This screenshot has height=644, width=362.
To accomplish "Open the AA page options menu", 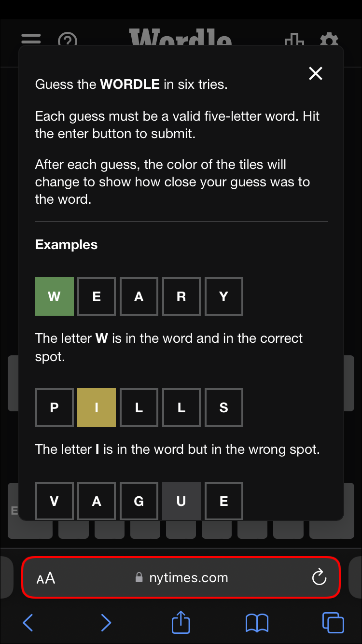I will click(x=46, y=578).
